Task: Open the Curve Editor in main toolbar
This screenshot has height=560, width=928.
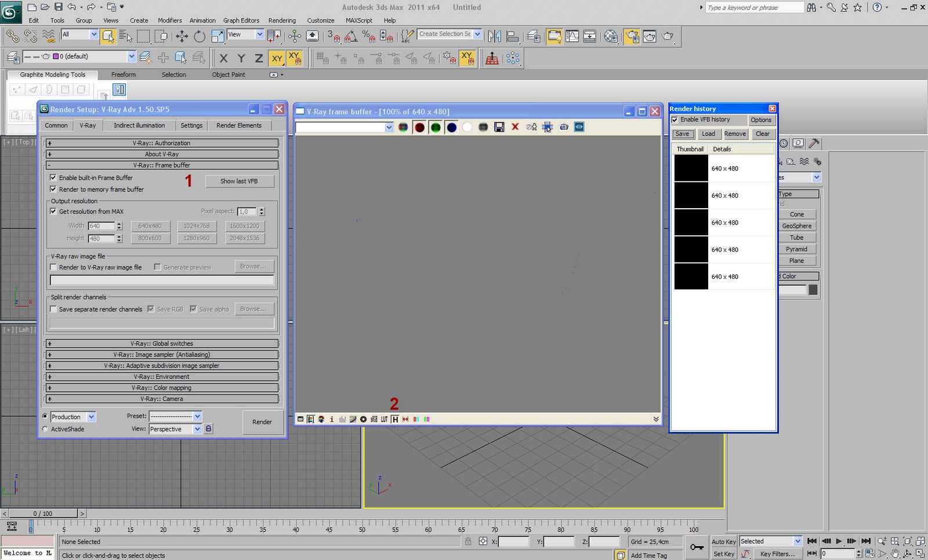Action: (x=572, y=36)
